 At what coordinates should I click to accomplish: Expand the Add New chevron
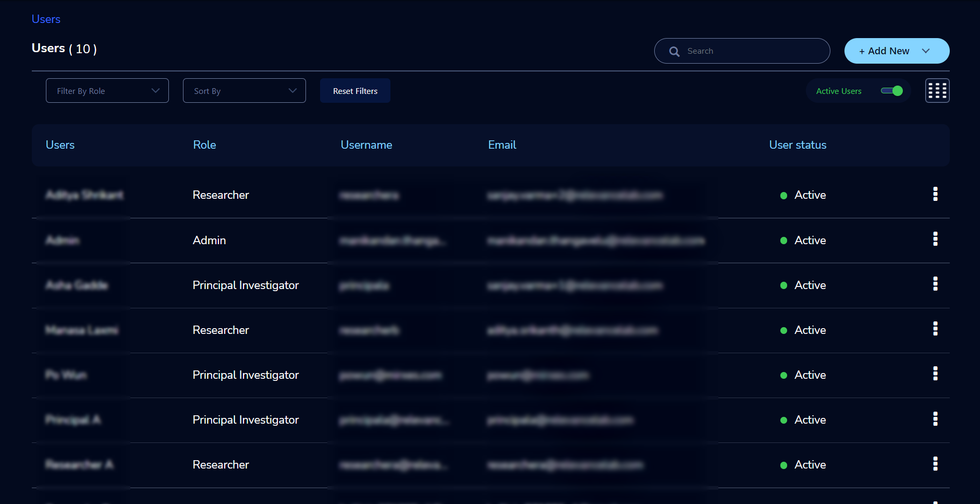click(x=926, y=51)
